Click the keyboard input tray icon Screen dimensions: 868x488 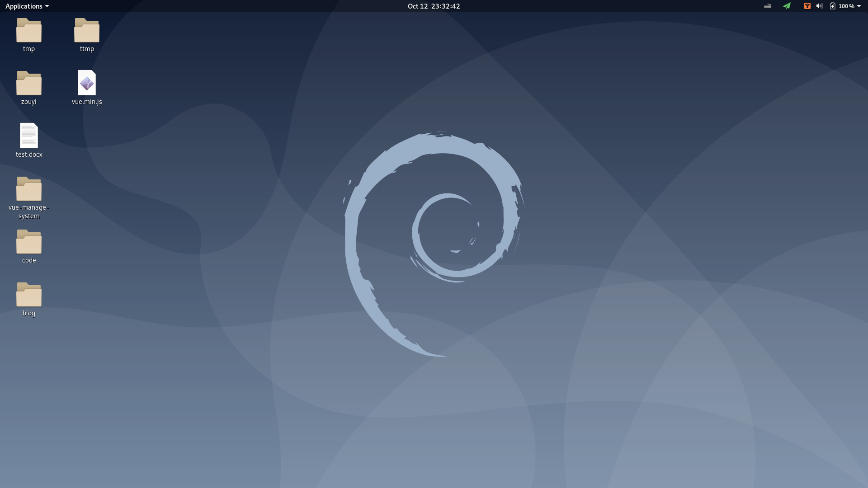767,6
